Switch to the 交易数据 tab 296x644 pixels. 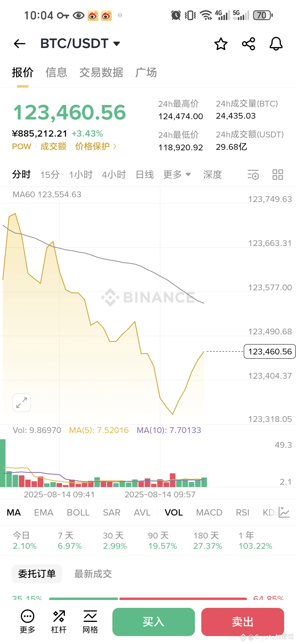(x=101, y=72)
